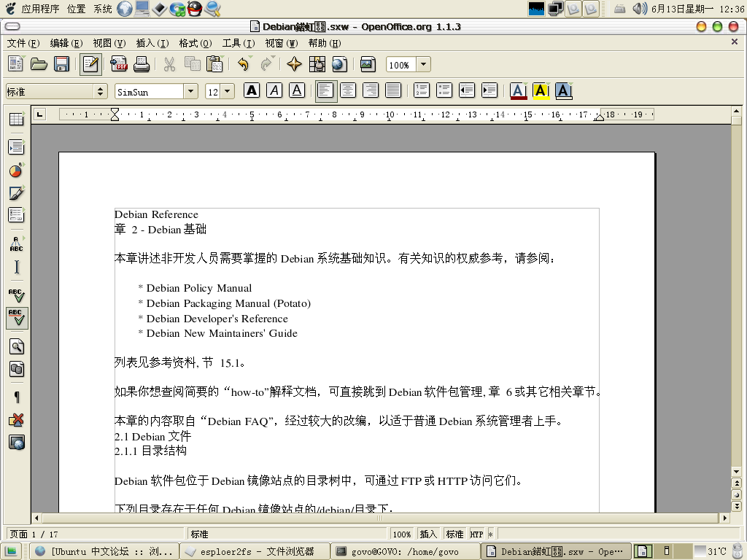Image resolution: width=747 pixels, height=560 pixels.
Task: Center the paragraph text
Action: click(348, 90)
